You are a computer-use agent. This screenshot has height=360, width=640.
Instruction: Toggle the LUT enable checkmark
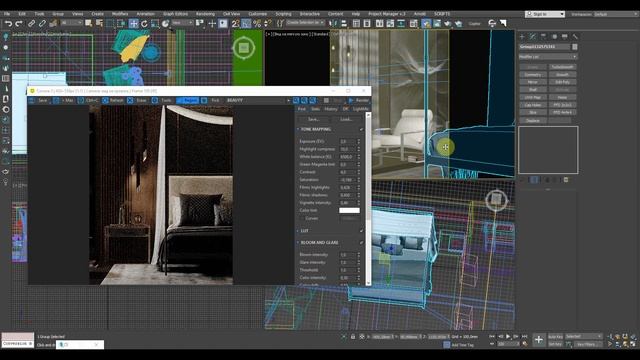coord(361,231)
